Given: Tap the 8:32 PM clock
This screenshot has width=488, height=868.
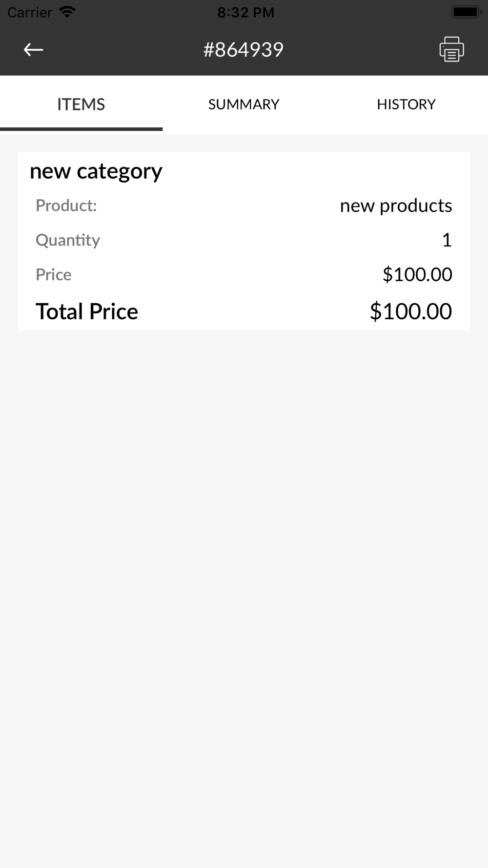Looking at the screenshot, I should [x=245, y=12].
